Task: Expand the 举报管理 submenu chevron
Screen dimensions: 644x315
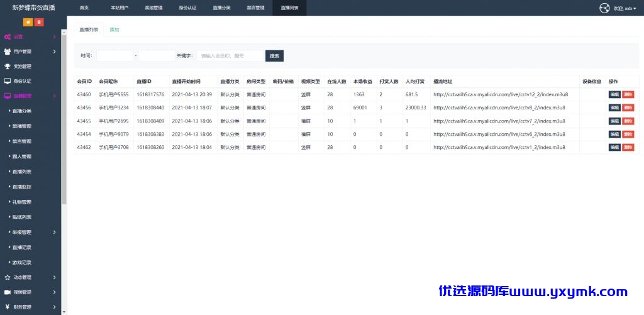Action: (55, 232)
